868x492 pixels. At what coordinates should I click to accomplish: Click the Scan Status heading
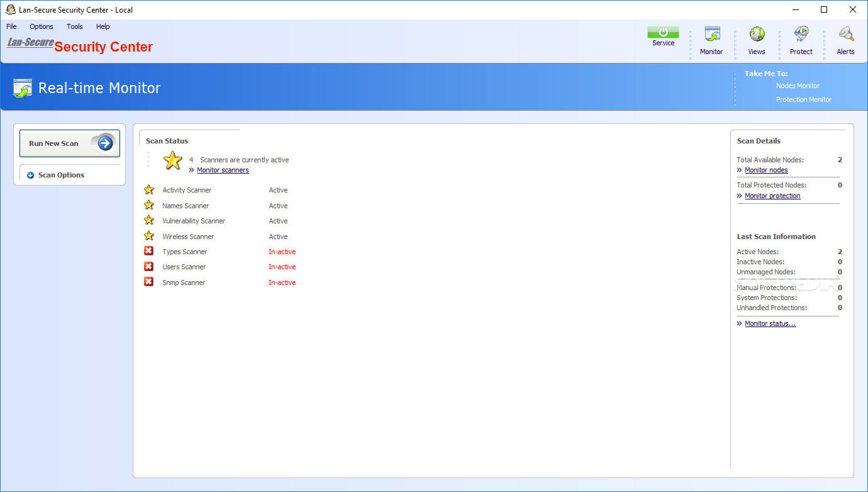coord(167,141)
